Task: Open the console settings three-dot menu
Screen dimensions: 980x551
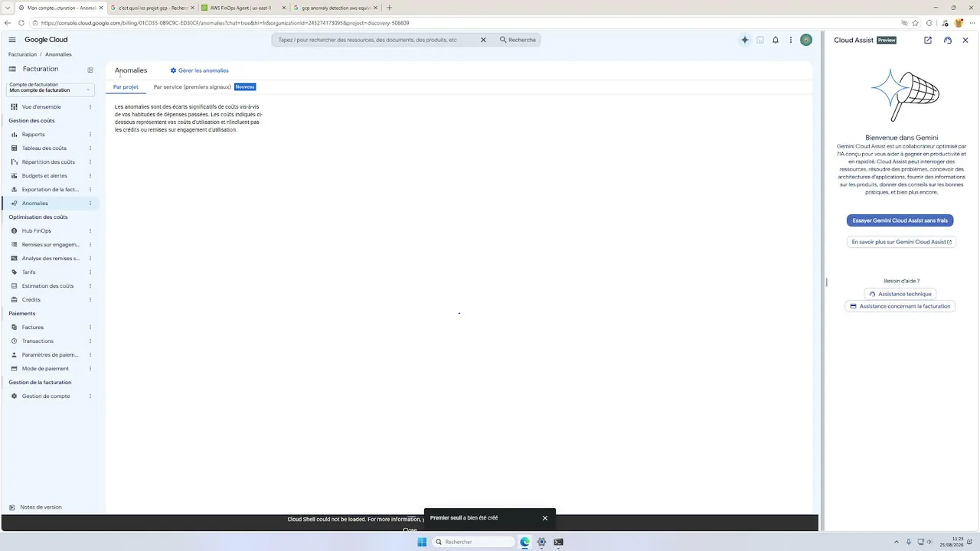Action: point(791,40)
